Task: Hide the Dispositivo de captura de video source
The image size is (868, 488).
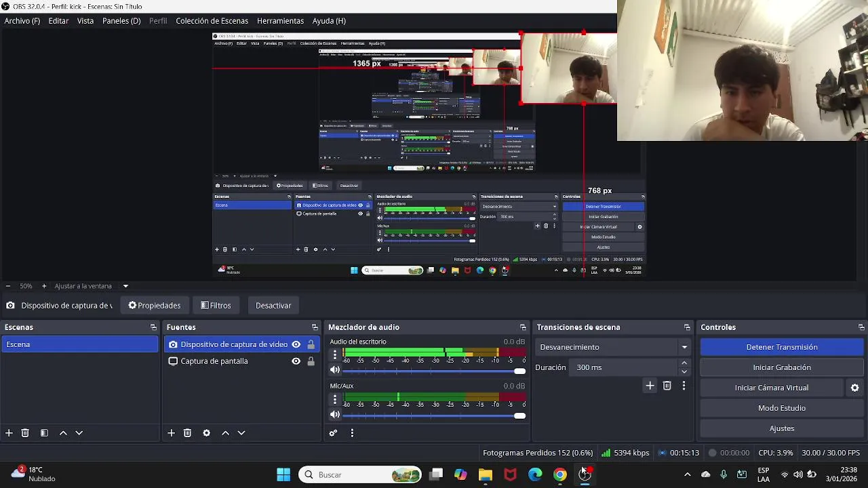Action: pyautogui.click(x=296, y=344)
